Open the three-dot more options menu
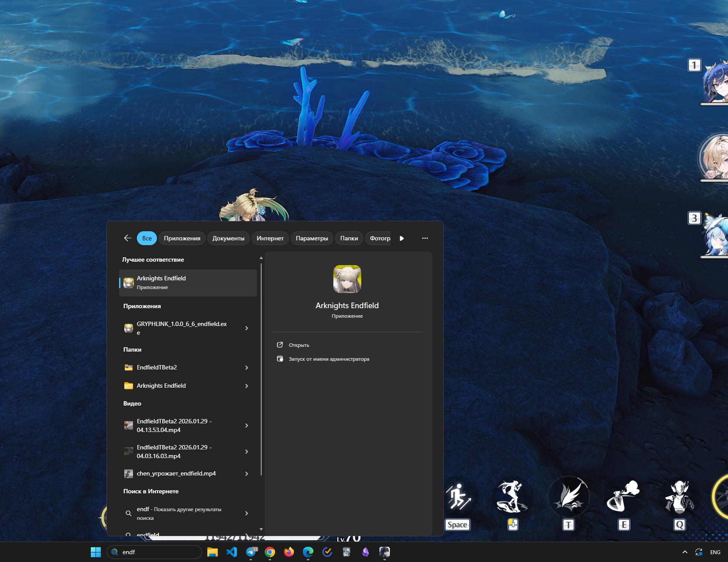 [x=425, y=238]
